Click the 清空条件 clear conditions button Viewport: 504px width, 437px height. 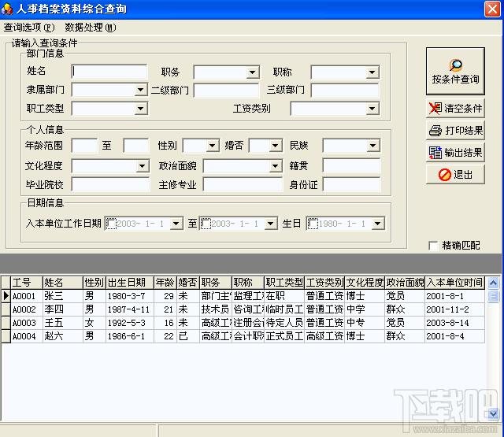click(x=455, y=109)
